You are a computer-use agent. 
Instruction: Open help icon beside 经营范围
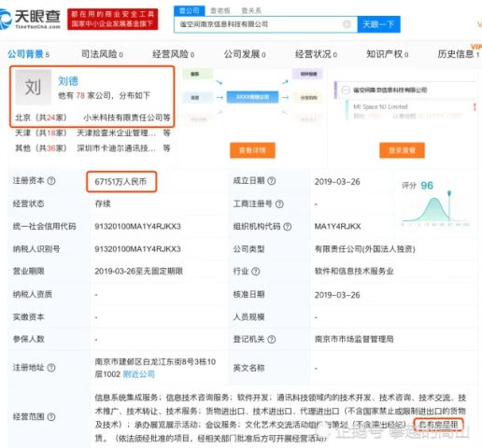pyautogui.click(x=51, y=416)
